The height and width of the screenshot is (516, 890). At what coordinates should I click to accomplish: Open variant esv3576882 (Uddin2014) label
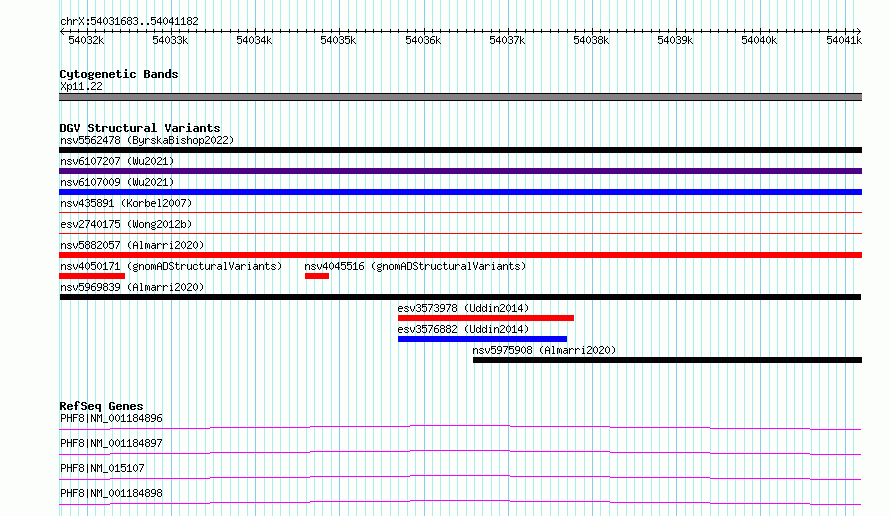tap(463, 329)
